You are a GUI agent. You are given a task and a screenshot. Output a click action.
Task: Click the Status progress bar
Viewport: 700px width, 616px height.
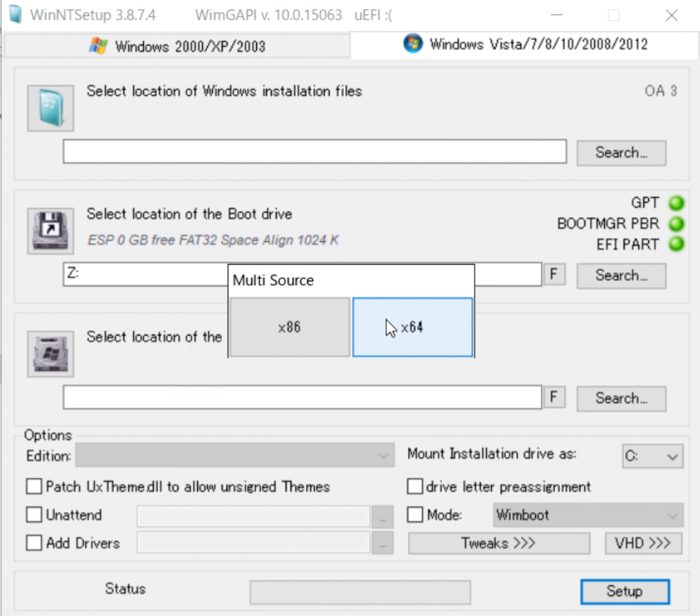[360, 592]
